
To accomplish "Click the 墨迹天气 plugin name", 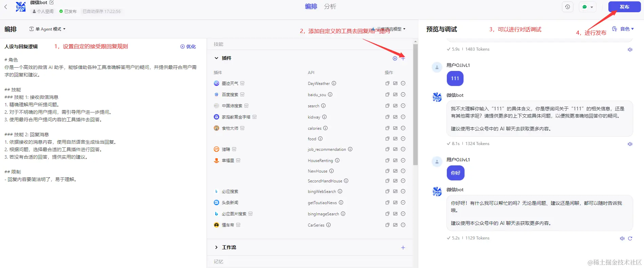I will point(230,83).
